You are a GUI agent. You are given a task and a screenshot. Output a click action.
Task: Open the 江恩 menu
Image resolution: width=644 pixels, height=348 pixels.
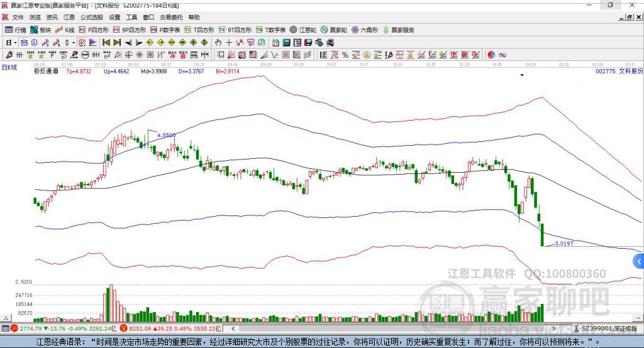pyautogui.click(x=69, y=17)
